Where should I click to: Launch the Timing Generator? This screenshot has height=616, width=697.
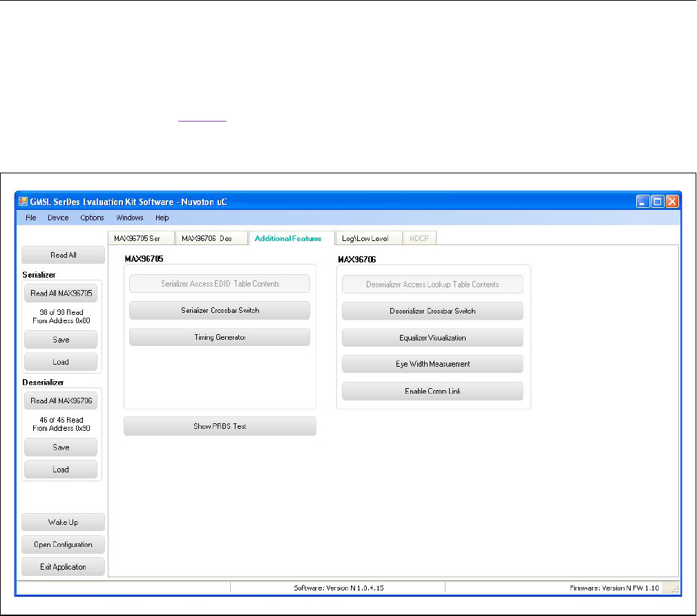pos(220,337)
